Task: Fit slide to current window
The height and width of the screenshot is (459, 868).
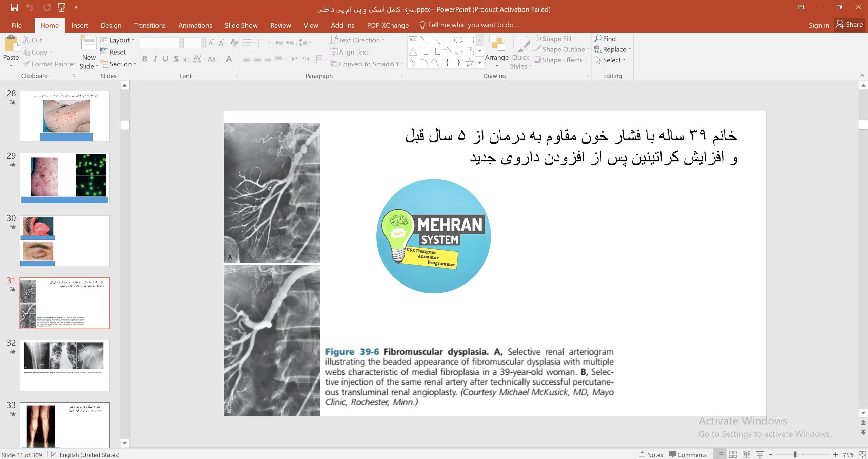Action: point(862,455)
